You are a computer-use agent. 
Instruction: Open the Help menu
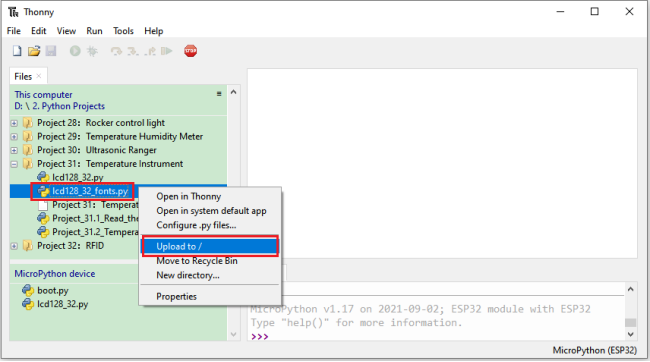pyautogui.click(x=154, y=31)
